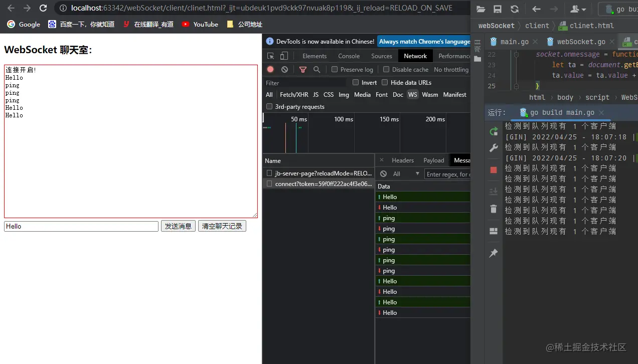The image size is (638, 364).
Task: Switch to DevTools Sources tab
Action: [382, 56]
